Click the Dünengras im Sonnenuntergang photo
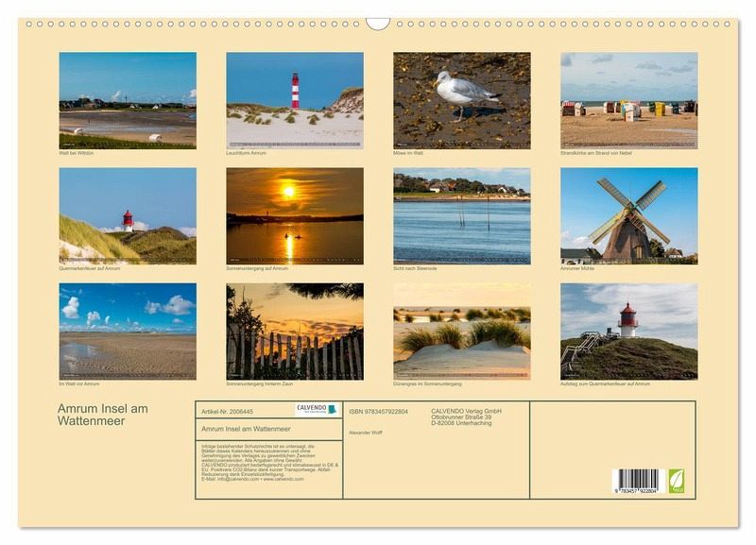 [461, 331]
